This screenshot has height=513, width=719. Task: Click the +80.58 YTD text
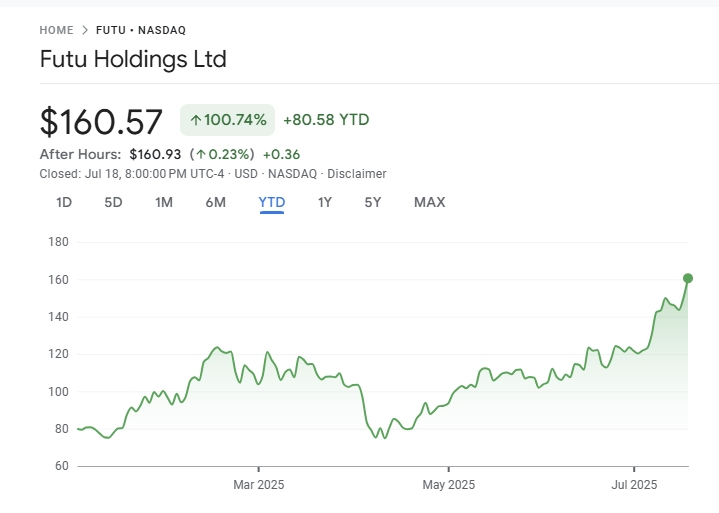coord(326,120)
